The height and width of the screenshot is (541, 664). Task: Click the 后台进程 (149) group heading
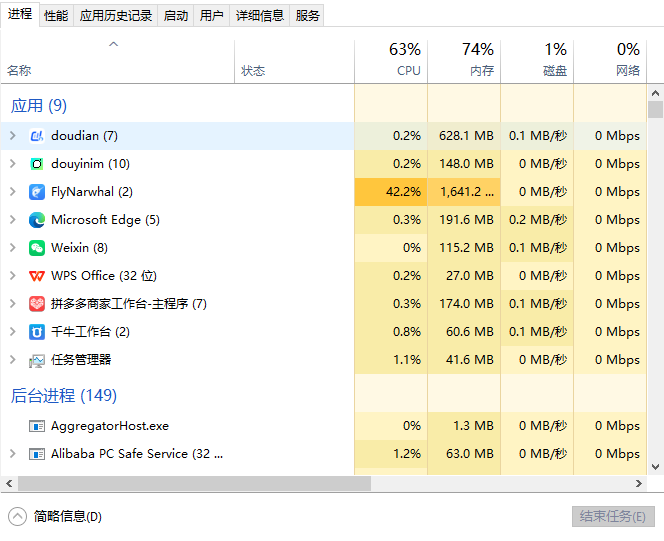point(64,396)
